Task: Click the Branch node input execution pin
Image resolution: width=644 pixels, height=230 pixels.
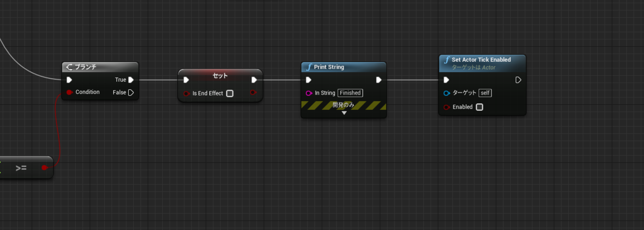Action: click(69, 80)
